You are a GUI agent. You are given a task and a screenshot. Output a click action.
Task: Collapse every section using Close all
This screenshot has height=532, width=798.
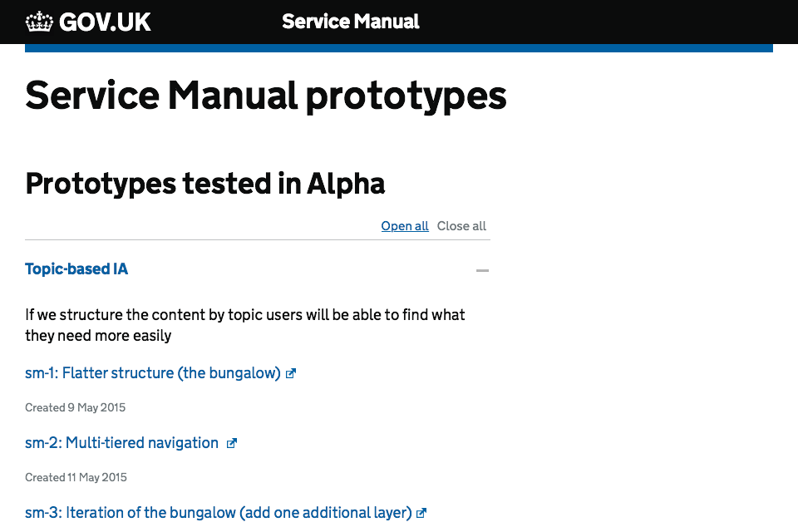(x=461, y=225)
